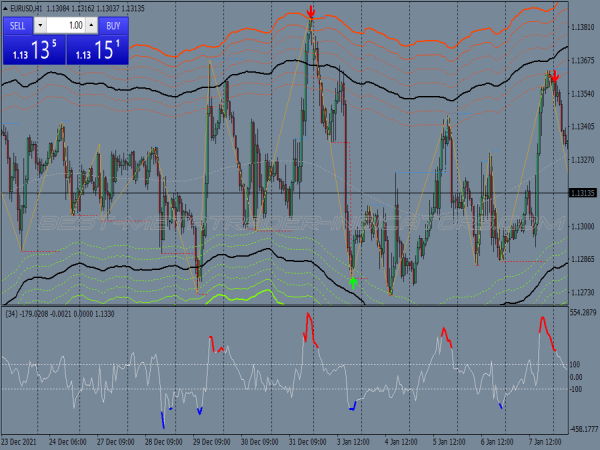
Task: Click the time label 6 Jan 12:00
Action: click(497, 442)
